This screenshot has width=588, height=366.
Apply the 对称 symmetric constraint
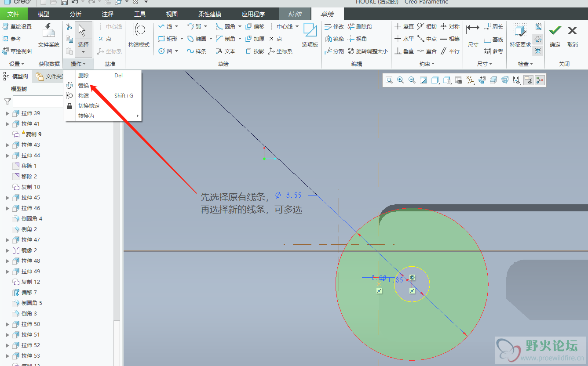click(x=449, y=26)
